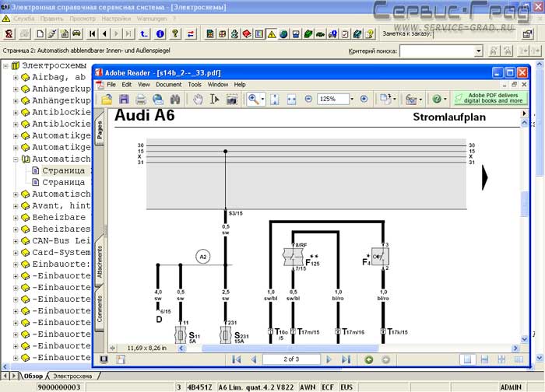The image size is (545, 392).
Task: Open the Comments side panel tab
Action: pyautogui.click(x=100, y=309)
